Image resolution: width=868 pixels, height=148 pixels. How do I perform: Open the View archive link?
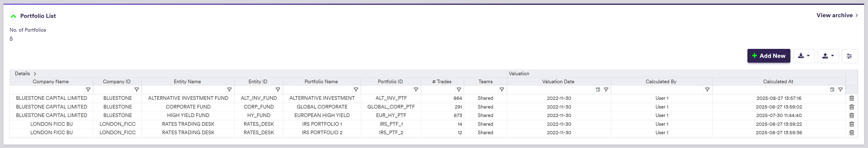837,15
